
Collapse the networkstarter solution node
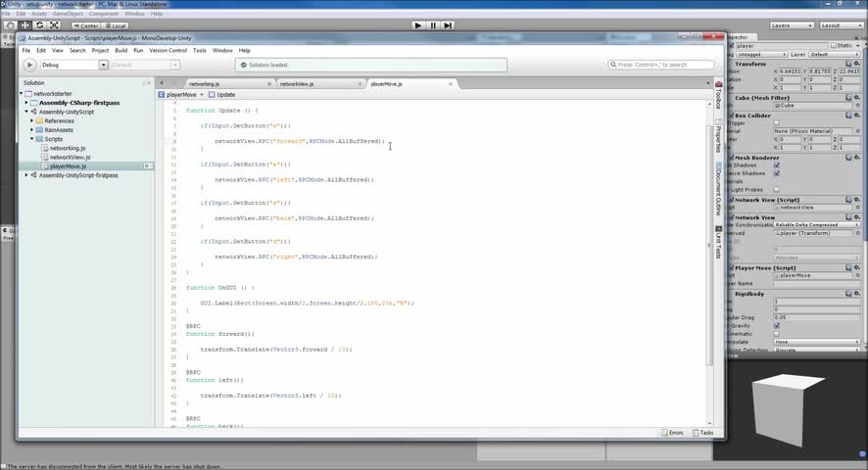[21, 94]
